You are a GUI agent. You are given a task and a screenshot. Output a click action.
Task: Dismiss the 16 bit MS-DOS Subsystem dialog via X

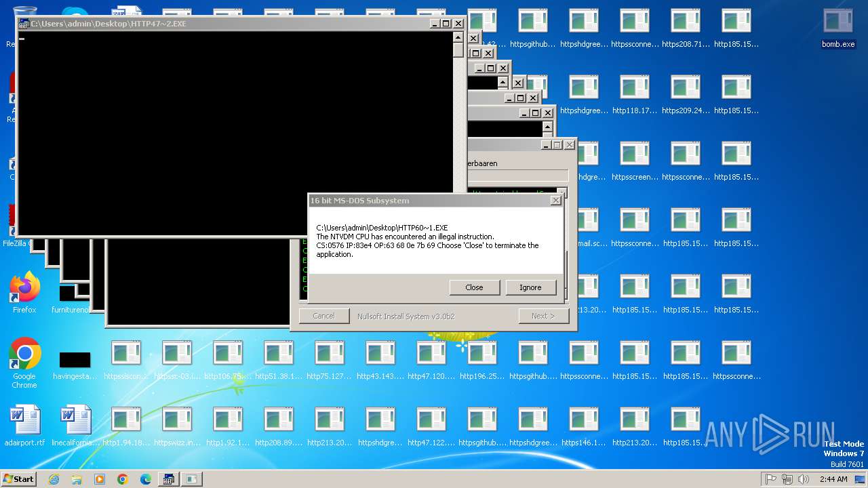[x=556, y=201]
